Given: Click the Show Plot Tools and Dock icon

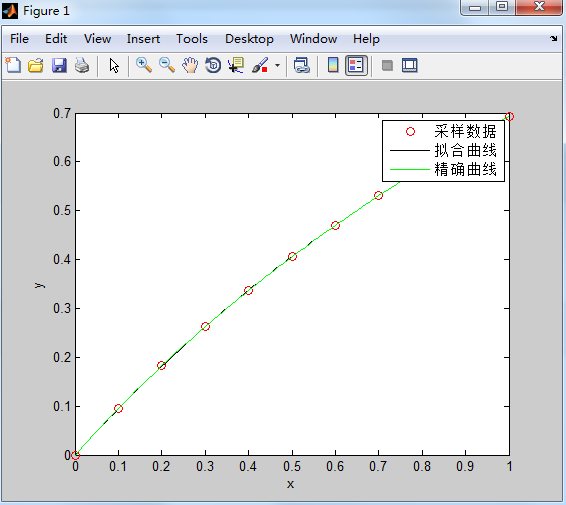Looking at the screenshot, I should click(x=410, y=65).
